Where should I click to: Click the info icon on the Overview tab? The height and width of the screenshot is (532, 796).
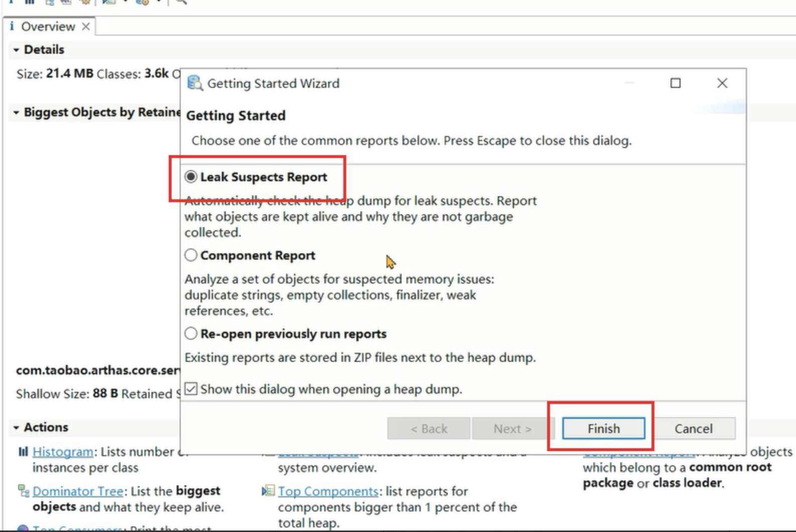point(12,26)
